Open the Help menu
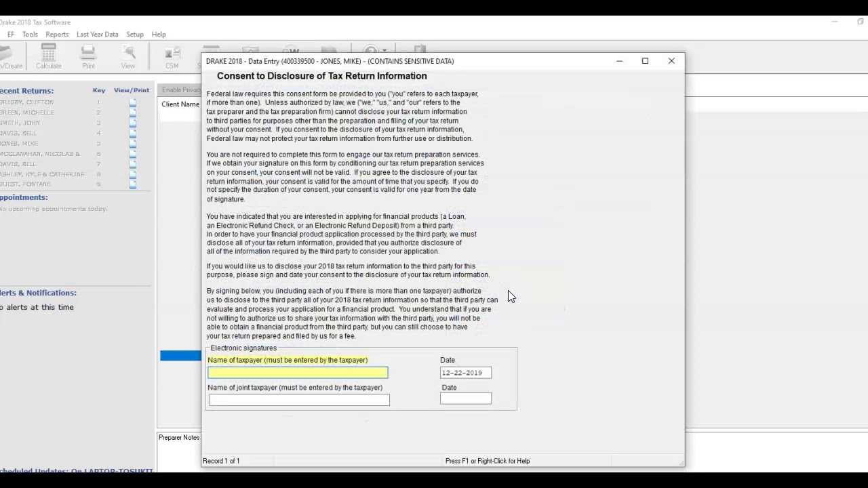Screen dimensions: 868x488 click(x=159, y=35)
